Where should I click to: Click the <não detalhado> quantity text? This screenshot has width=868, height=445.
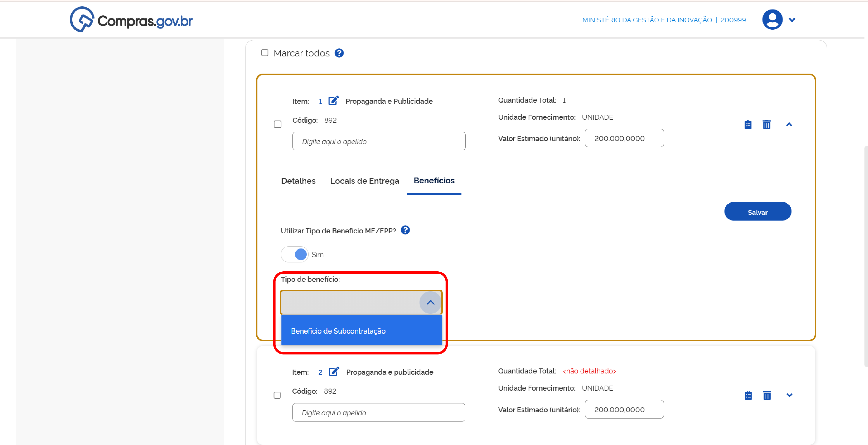(589, 371)
